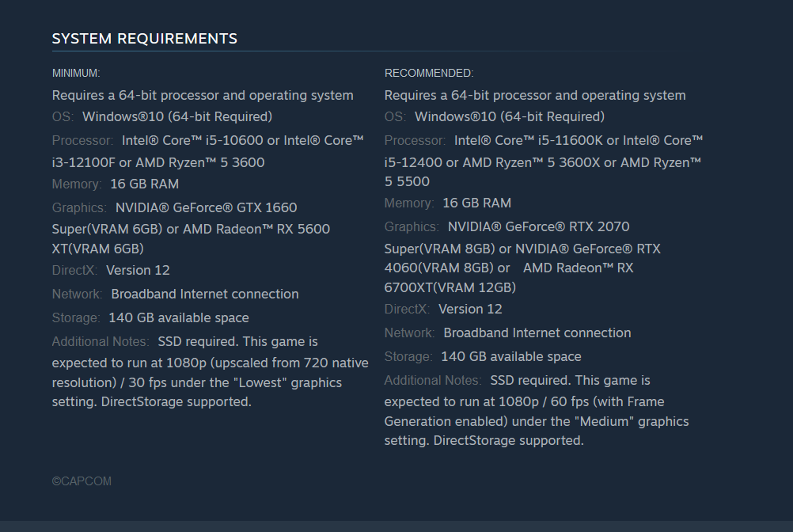Select the Memory label in Recommended column
The image size is (793, 532).
pyautogui.click(x=409, y=203)
